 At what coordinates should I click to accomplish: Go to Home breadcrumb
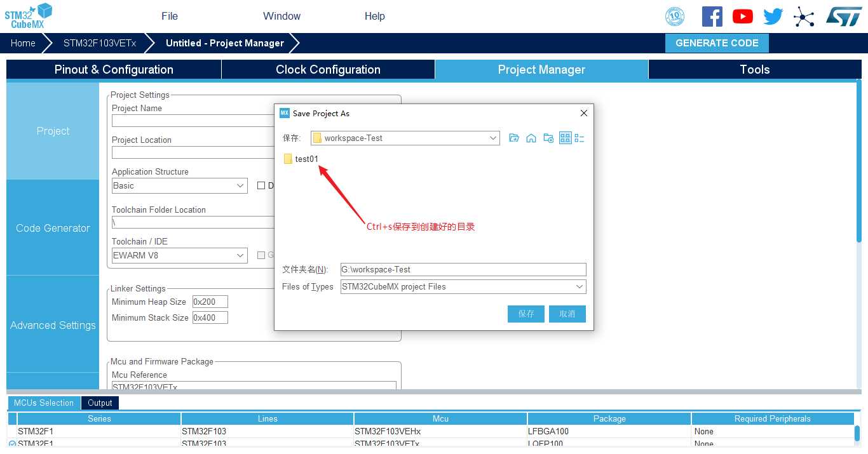(x=23, y=43)
